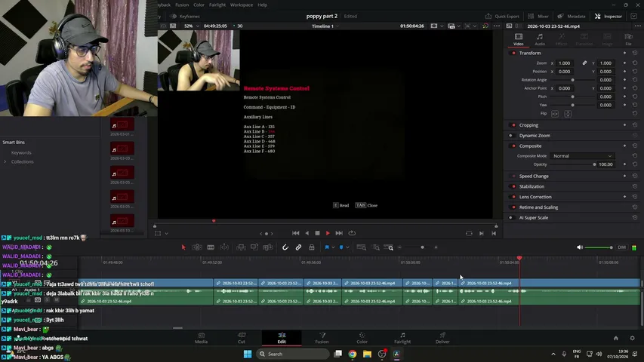Jump to last frame in viewer
Image resolution: width=644 pixels, height=362 pixels.
[339, 233]
